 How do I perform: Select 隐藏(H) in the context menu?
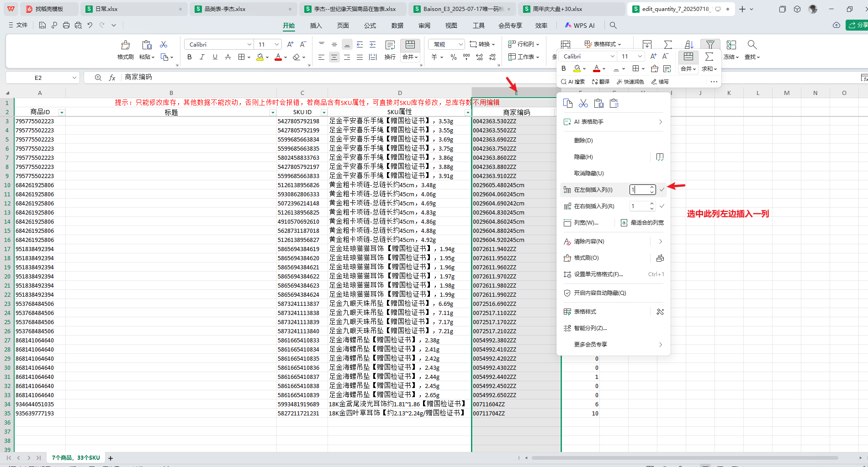click(583, 157)
